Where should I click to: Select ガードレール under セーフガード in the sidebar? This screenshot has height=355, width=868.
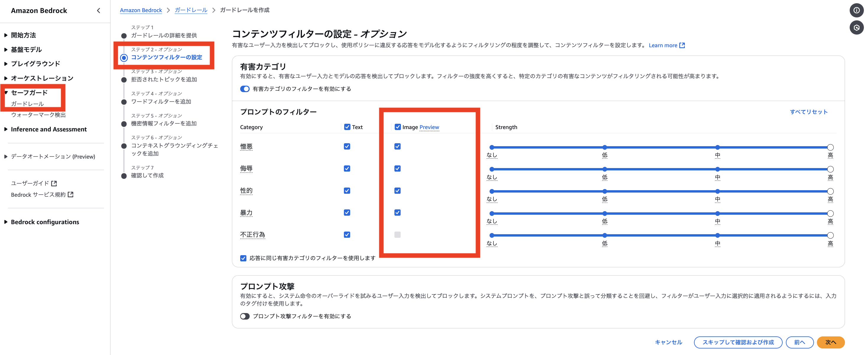(x=27, y=103)
